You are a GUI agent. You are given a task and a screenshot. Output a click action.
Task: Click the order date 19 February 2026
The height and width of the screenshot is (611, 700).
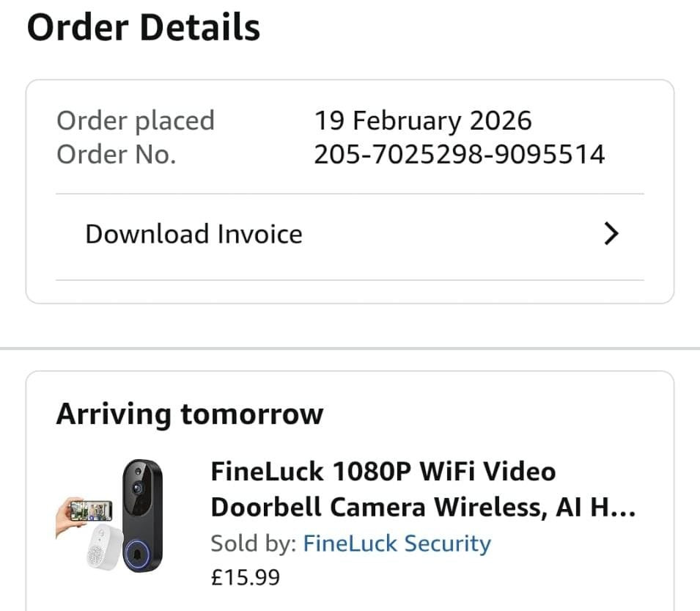pos(423,120)
